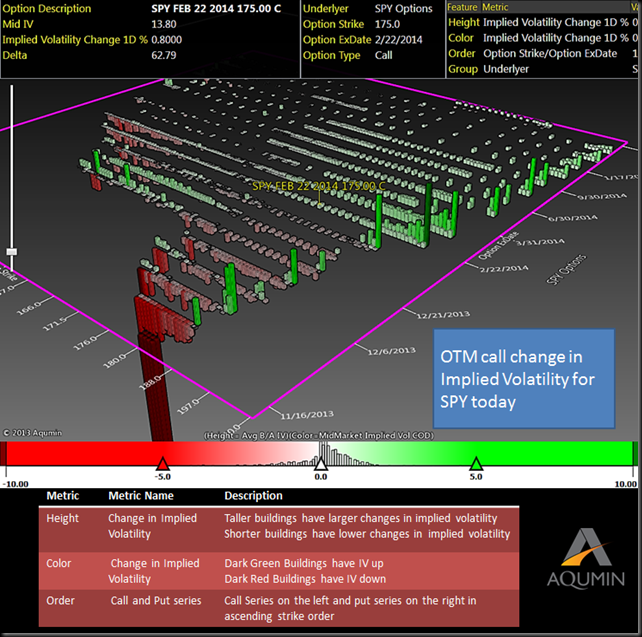Click the 180.0 strike axis label
The width and height of the screenshot is (642, 637).
click(115, 360)
